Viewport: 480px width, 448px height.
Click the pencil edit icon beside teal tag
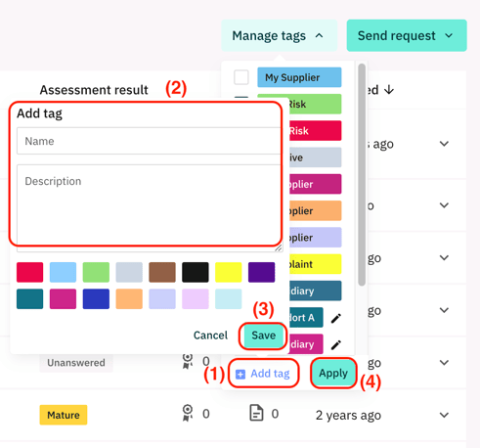click(x=336, y=318)
